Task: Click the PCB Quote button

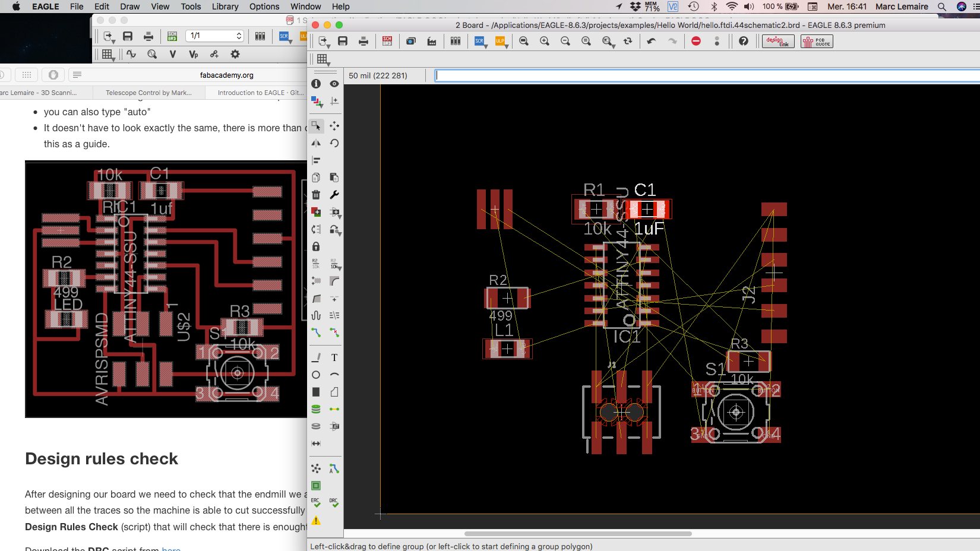Action: (x=817, y=41)
